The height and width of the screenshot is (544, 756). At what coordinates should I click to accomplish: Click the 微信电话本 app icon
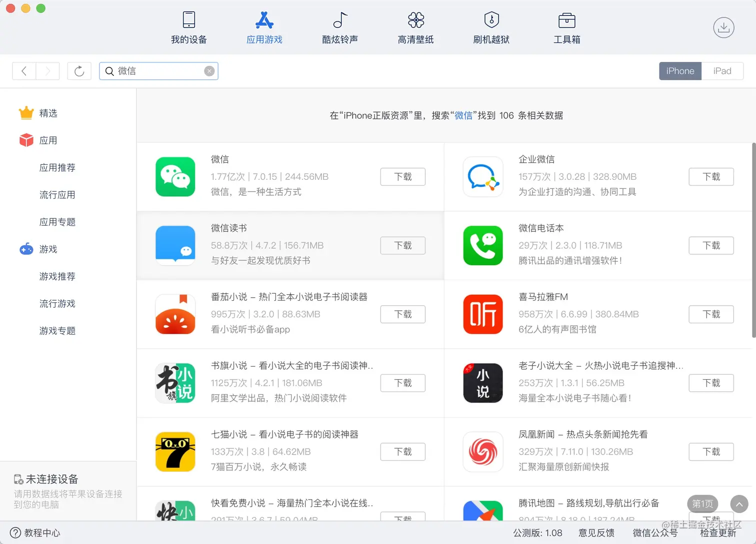(x=482, y=245)
